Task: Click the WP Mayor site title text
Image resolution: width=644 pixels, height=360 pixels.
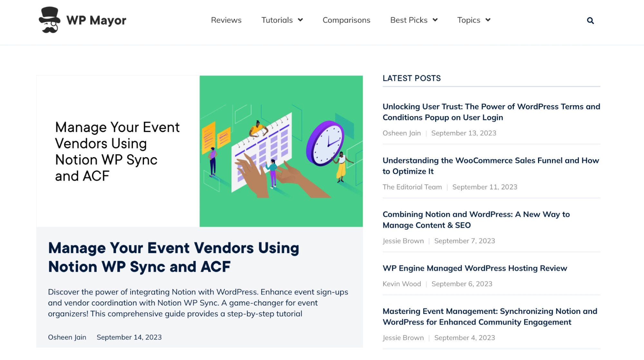Action: (96, 20)
